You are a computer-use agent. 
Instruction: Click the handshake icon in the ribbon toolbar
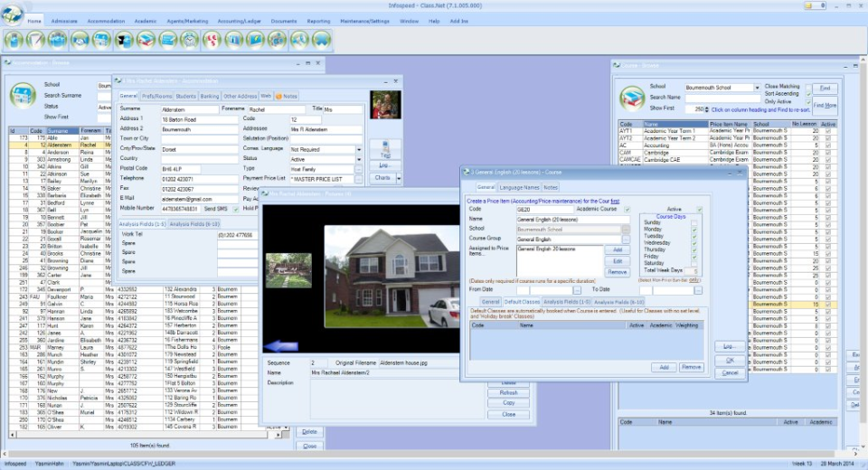79,39
